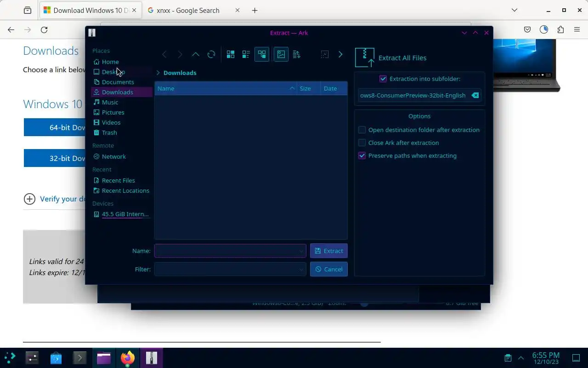The height and width of the screenshot is (368, 588).
Task: Open the Name field dropdown arrow
Action: (x=301, y=251)
